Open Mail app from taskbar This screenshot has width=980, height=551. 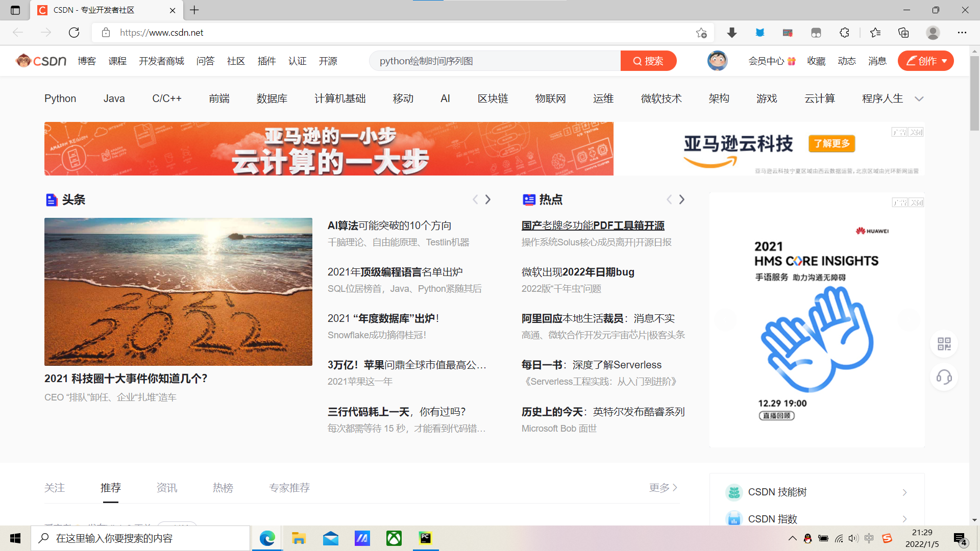point(331,538)
